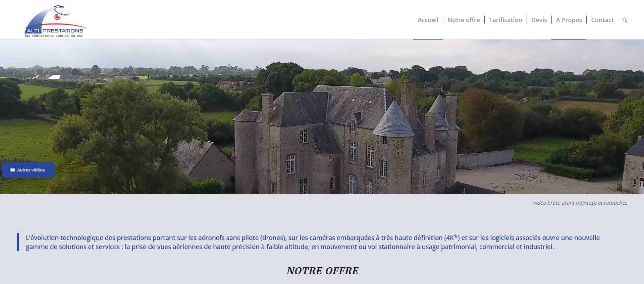The image size is (644, 284).
Task: Click the Autres vidéos button
Action: 28,170
